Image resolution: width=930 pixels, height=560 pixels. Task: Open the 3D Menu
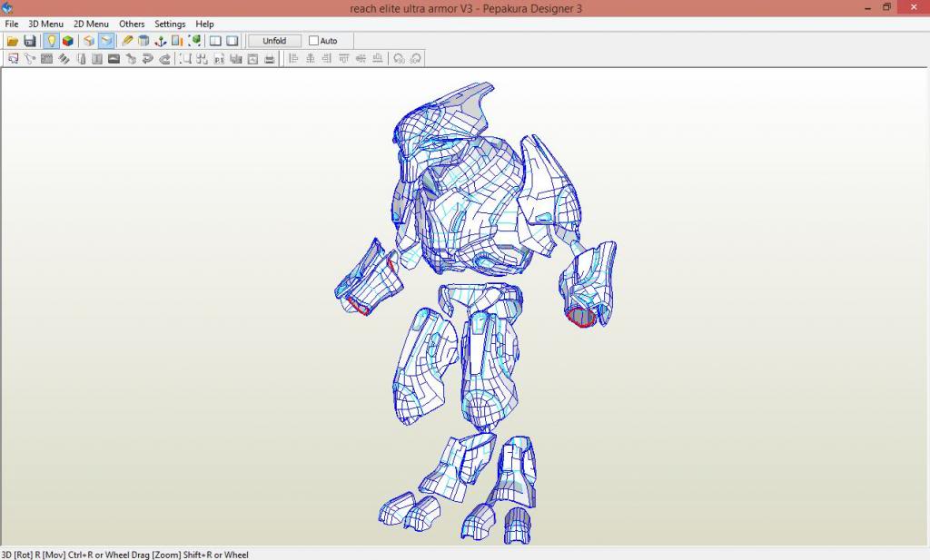click(45, 24)
